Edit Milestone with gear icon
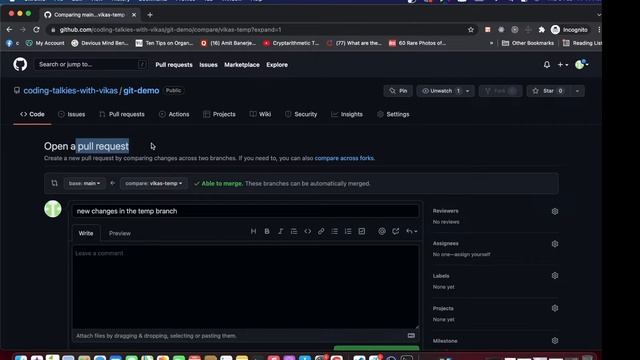The height and width of the screenshot is (360, 640). pyautogui.click(x=555, y=340)
